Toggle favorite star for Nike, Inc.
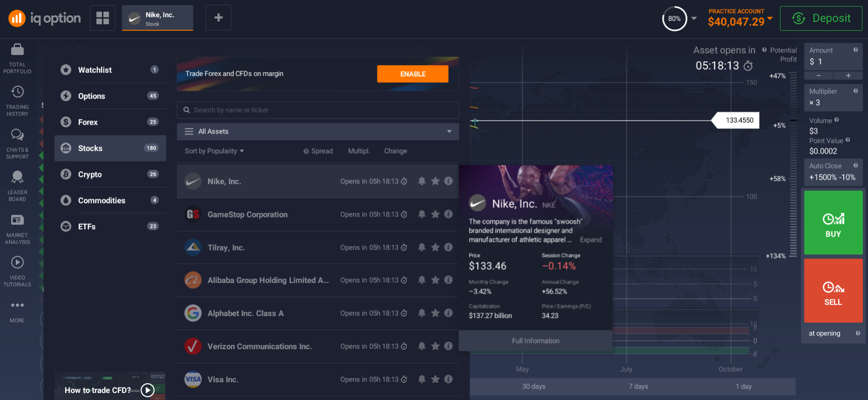The height and width of the screenshot is (400, 868). (435, 181)
